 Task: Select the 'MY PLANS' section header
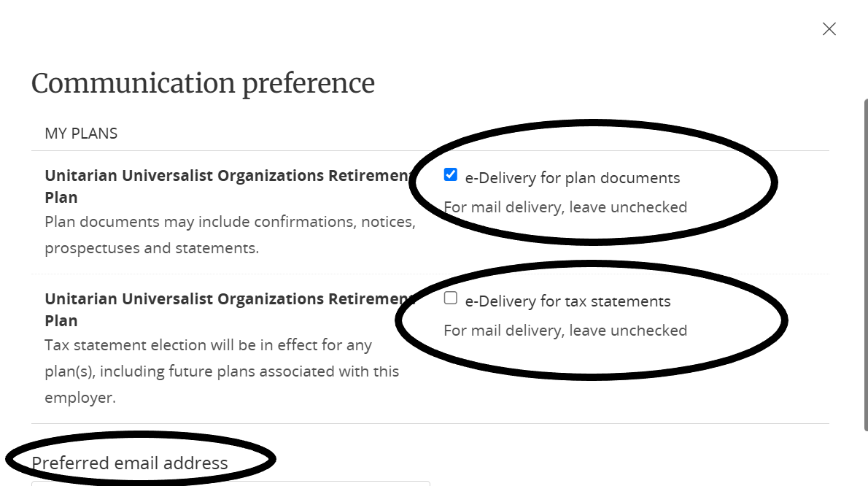[81, 134]
